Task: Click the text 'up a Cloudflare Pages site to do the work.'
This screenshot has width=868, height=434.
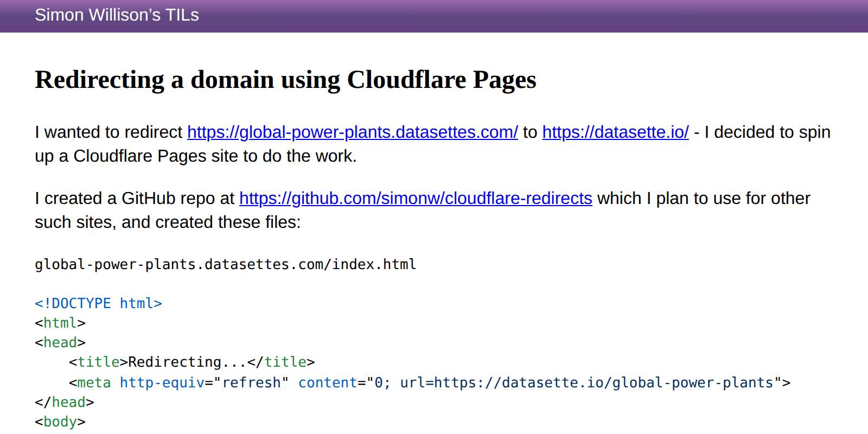Action: tap(195, 156)
